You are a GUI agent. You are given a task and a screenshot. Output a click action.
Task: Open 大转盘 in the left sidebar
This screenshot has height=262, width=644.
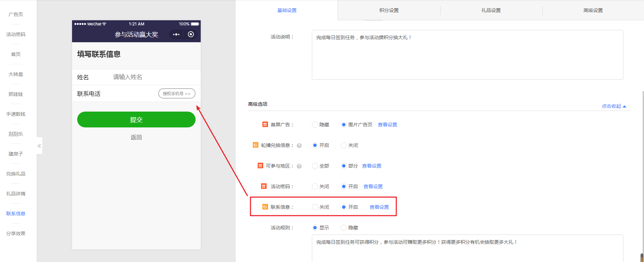click(16, 74)
